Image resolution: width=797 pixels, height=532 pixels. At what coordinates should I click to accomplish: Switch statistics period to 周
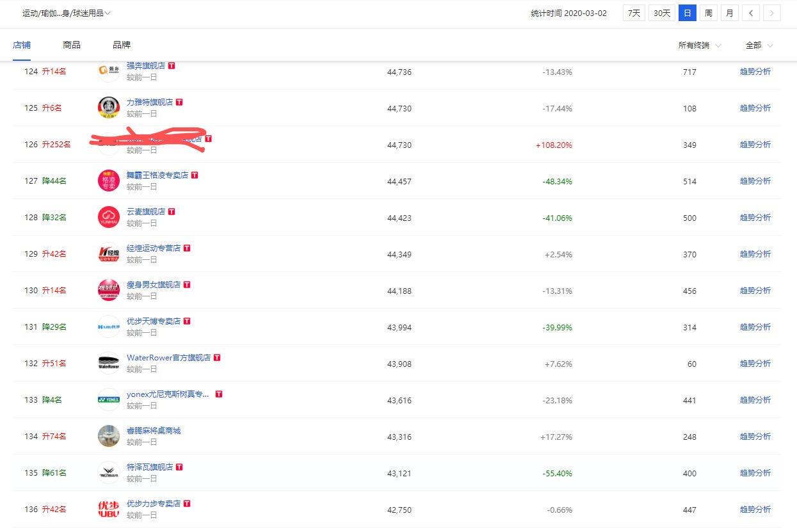tap(709, 13)
